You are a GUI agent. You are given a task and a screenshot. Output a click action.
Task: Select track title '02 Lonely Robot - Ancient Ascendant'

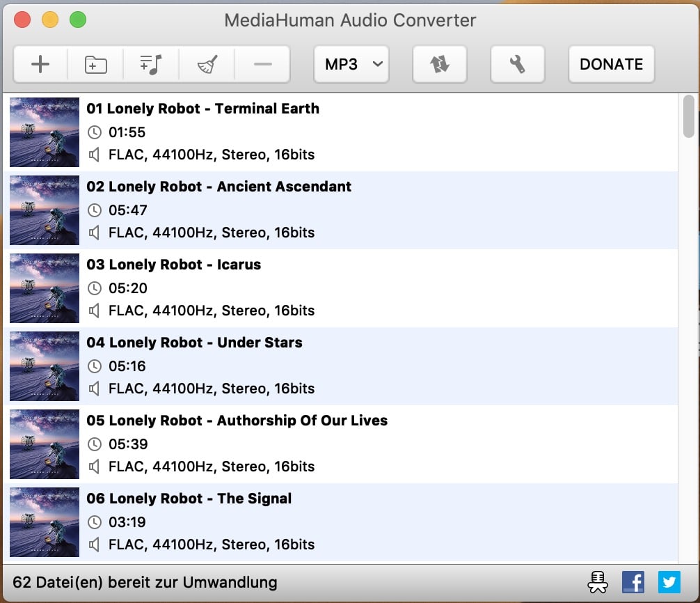click(218, 186)
